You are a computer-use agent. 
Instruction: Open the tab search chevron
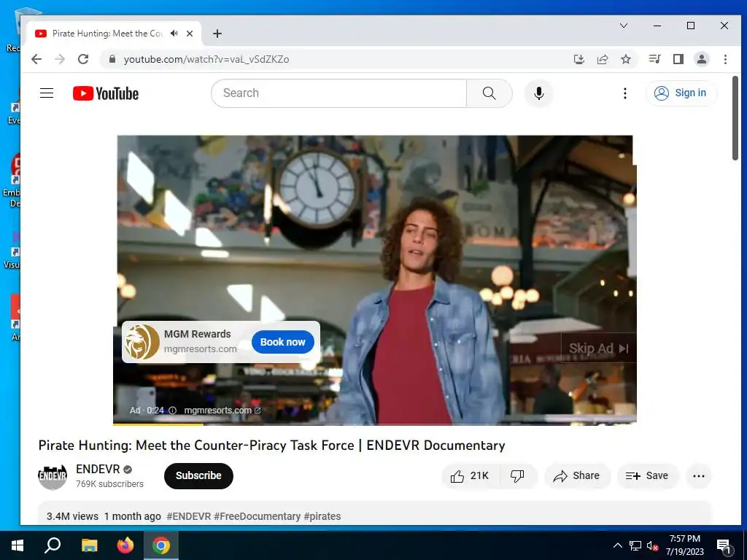tap(624, 26)
